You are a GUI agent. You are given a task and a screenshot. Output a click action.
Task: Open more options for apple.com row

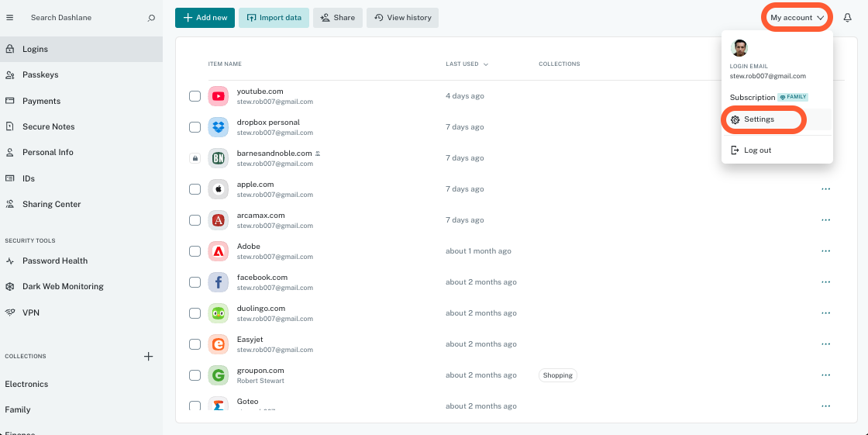pyautogui.click(x=825, y=189)
